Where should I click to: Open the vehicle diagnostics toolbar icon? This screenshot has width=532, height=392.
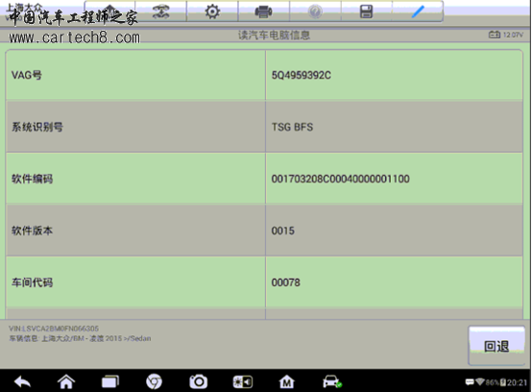(x=160, y=12)
